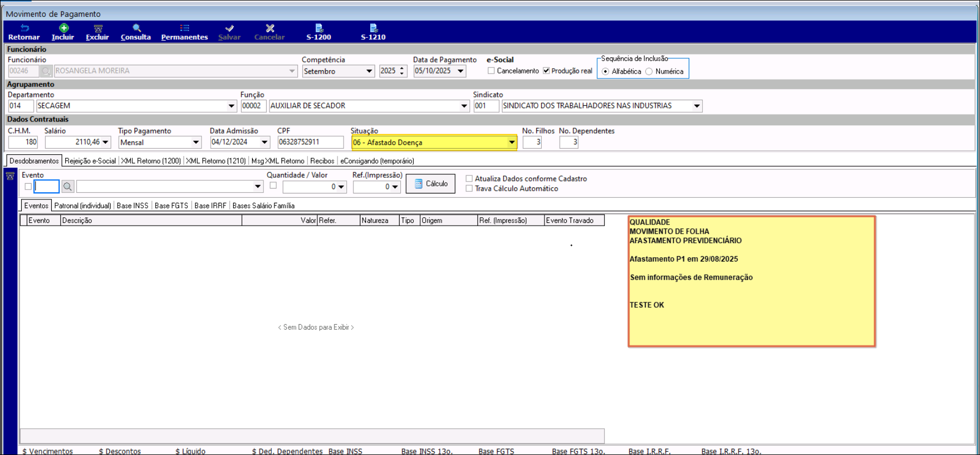Tick Trava Cálculo Automático checkbox
The width and height of the screenshot is (980, 455).
469,189
